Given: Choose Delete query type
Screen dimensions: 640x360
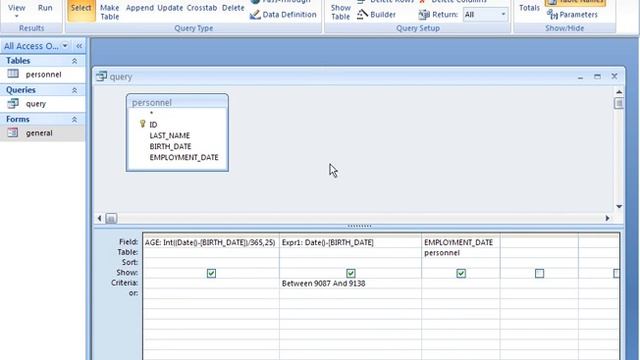Looking at the screenshot, I should [x=233, y=8].
